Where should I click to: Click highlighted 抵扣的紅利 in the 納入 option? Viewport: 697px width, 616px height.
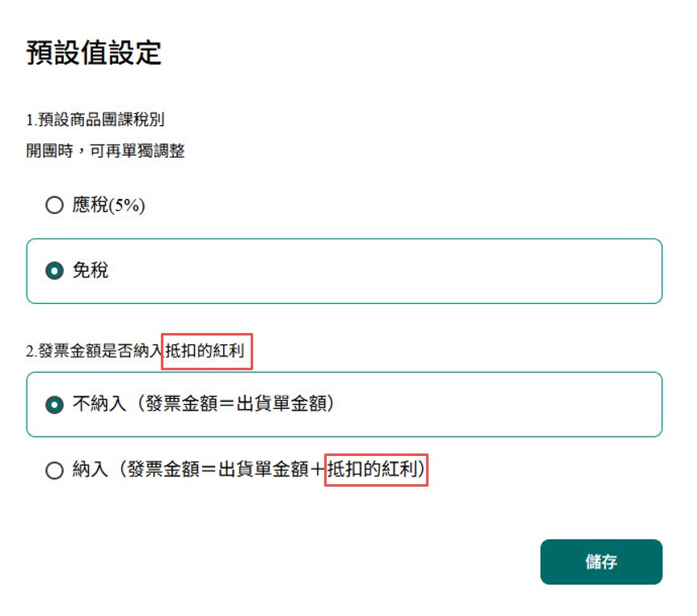376,470
